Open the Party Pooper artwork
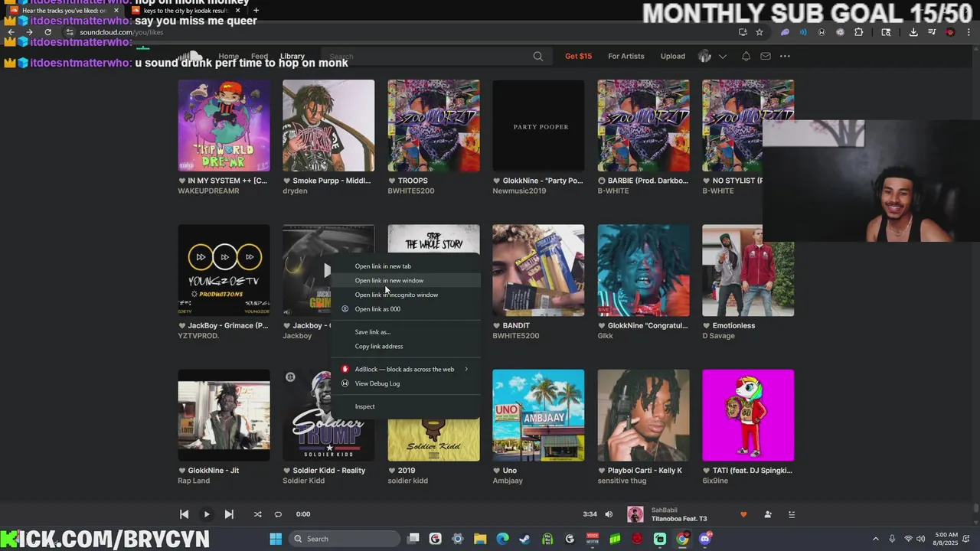Screen dimensions: 980x551 538,126
